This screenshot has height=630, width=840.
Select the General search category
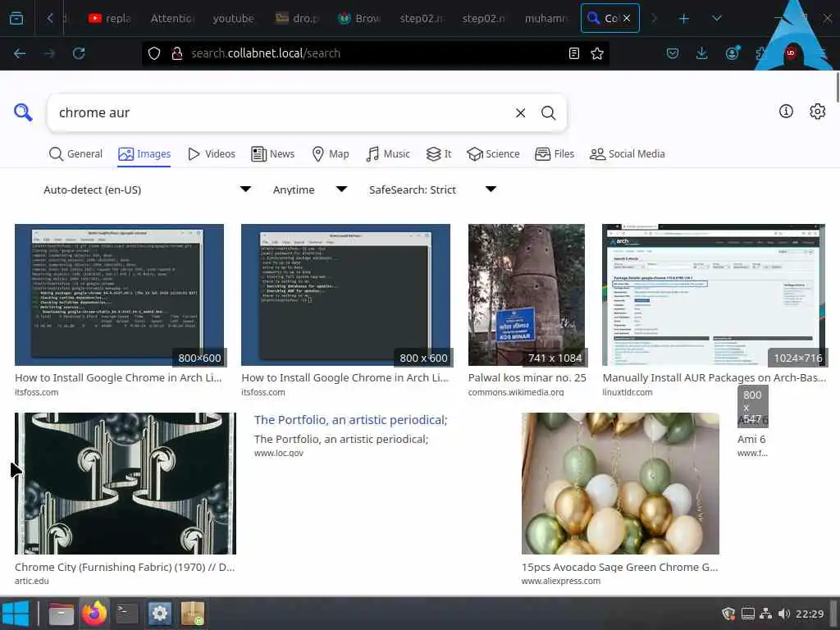(75, 153)
